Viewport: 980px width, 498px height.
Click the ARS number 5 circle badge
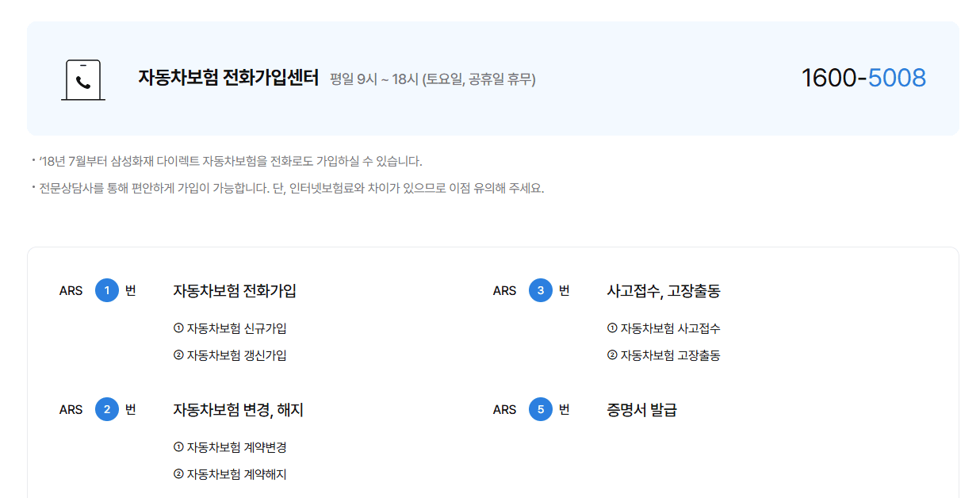(x=541, y=409)
